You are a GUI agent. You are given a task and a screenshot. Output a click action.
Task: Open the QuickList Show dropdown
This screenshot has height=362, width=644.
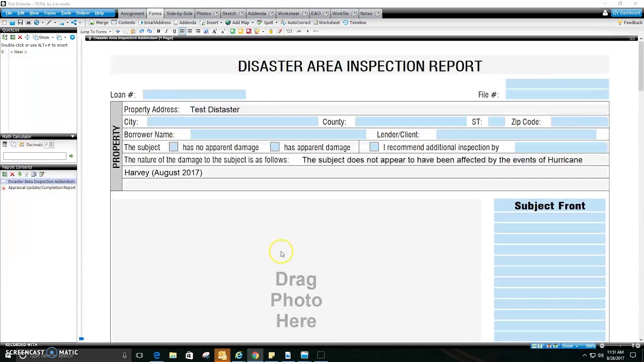pos(44,37)
